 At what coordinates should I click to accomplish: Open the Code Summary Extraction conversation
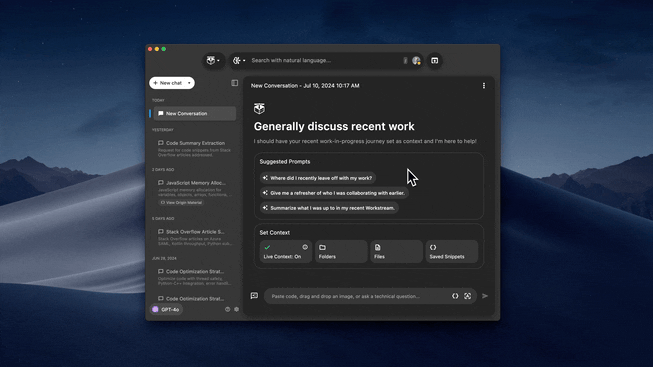coord(194,148)
